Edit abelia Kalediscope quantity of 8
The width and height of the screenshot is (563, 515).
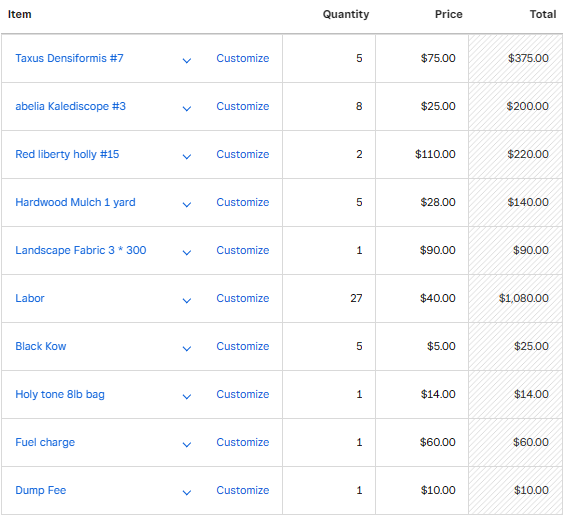click(x=329, y=107)
